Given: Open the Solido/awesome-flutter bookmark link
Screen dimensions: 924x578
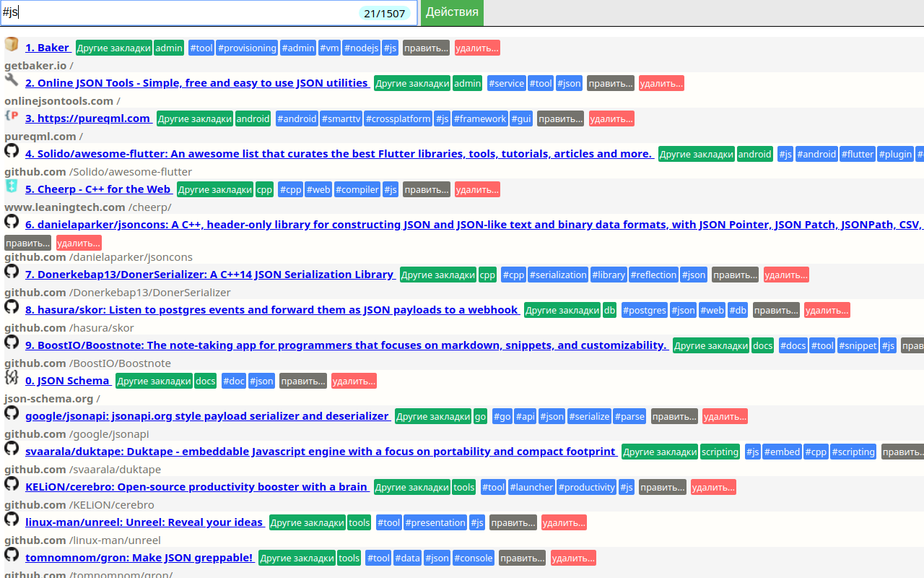Looking at the screenshot, I should (x=339, y=154).
